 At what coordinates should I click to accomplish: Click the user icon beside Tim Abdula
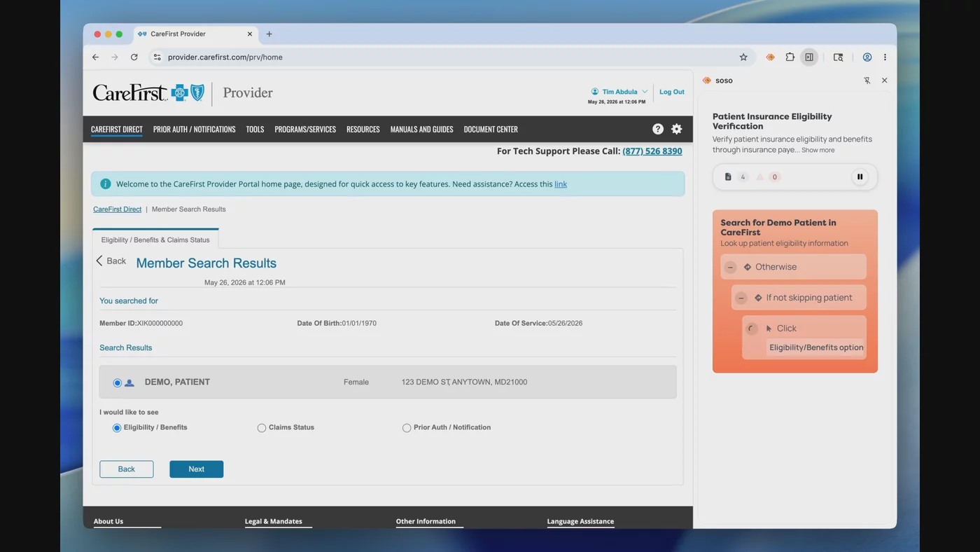click(595, 92)
